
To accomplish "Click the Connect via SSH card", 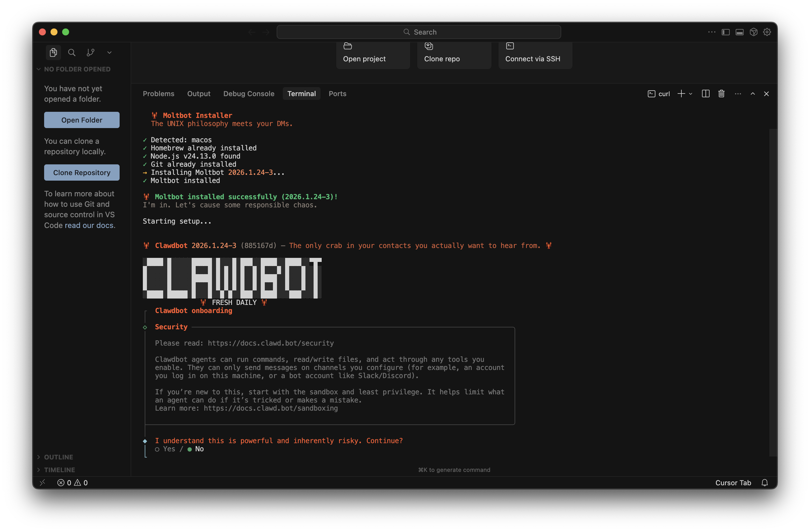I will (535, 55).
